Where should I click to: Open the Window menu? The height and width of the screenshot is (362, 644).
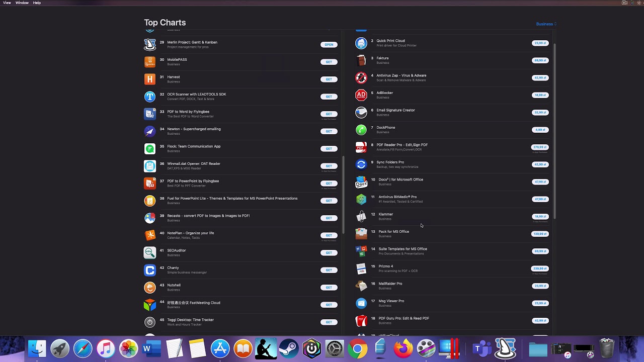coord(22,3)
